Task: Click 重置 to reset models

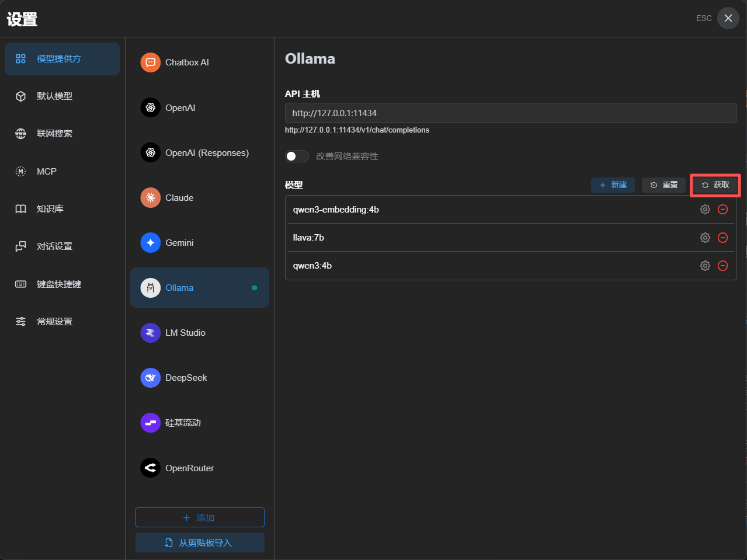Action: pos(663,185)
